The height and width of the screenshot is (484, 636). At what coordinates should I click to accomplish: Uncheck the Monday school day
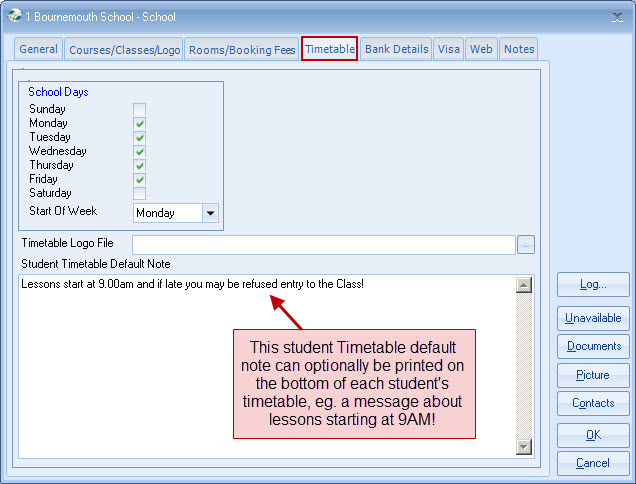(140, 123)
